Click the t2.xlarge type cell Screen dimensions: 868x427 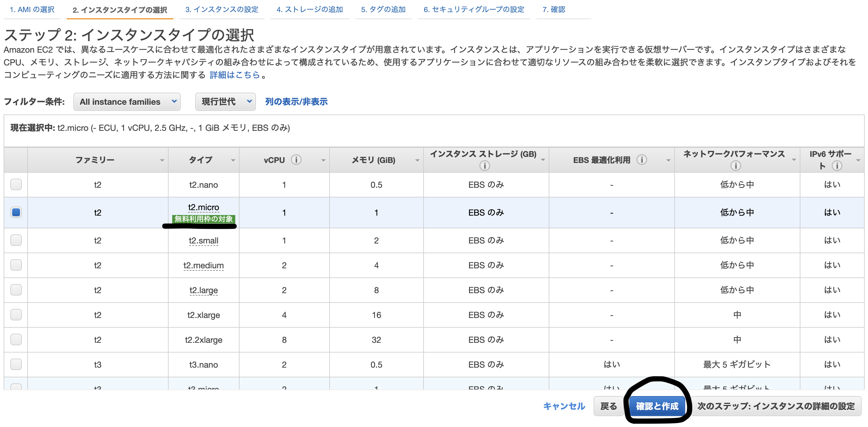(x=203, y=315)
